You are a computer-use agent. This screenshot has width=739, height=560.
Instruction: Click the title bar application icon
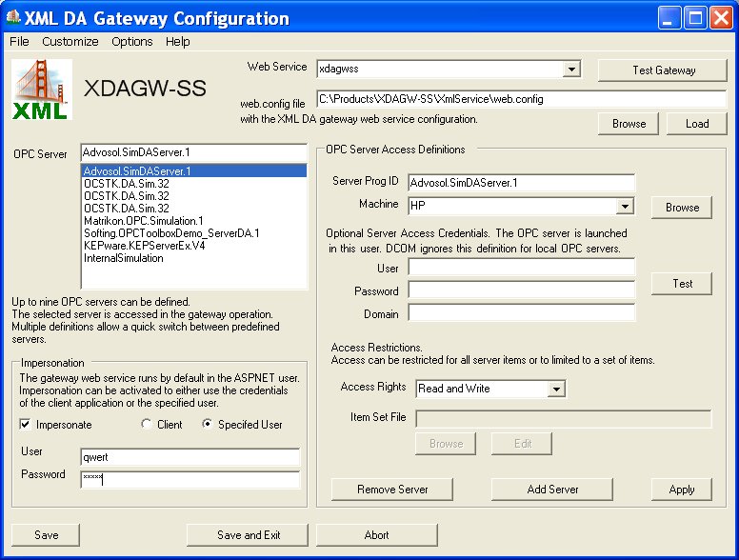13,17
